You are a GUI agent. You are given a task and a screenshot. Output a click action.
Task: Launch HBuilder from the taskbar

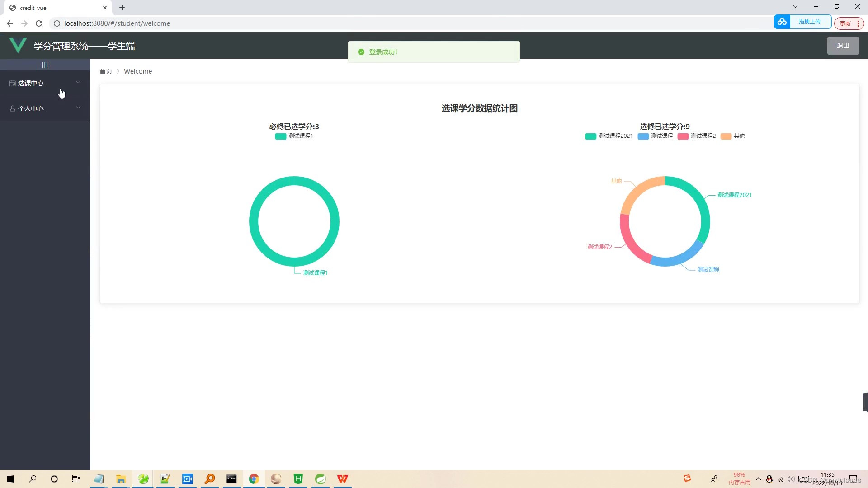click(x=298, y=479)
